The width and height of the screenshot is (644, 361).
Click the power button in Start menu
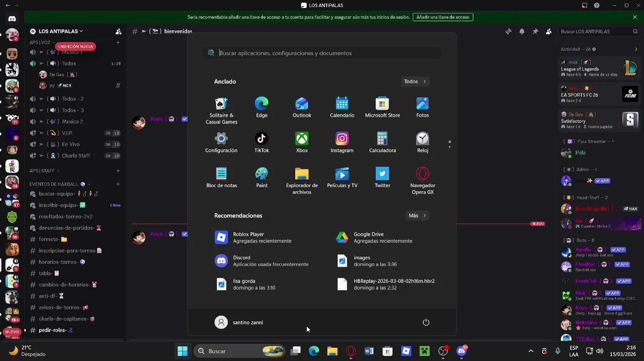coord(426,322)
